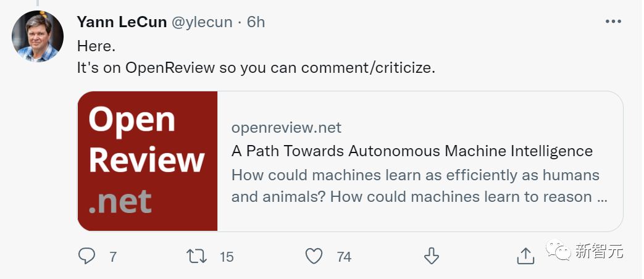Image resolution: width=644 pixels, height=279 pixels.
Task: Open the share upload icon
Action: click(x=525, y=256)
